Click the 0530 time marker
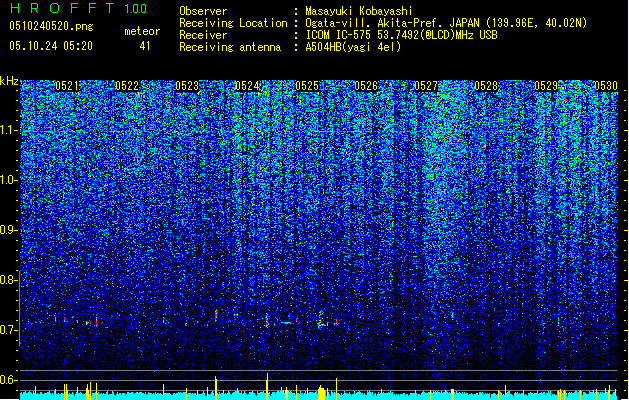Image resolution: width=629 pixels, height=400 pixels. [606, 86]
